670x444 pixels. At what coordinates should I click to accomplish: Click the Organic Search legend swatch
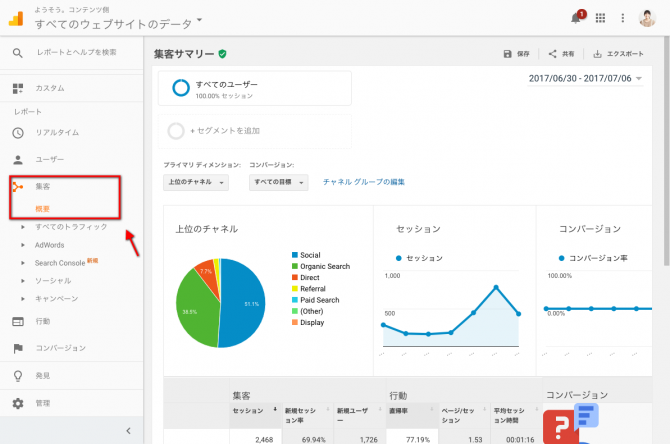[x=295, y=266]
